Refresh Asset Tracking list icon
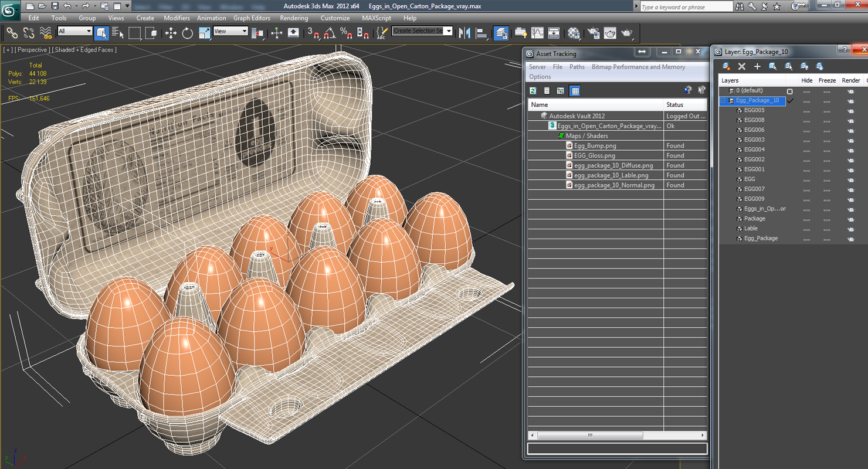 click(x=533, y=91)
